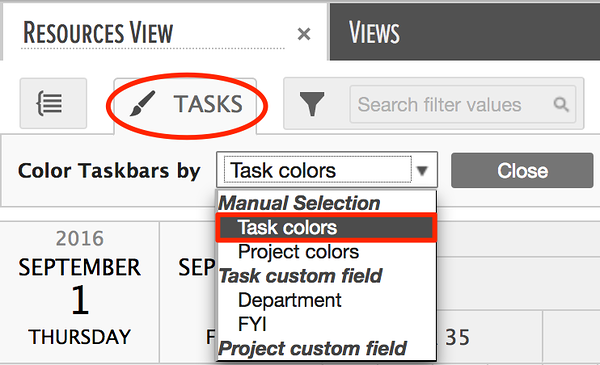The image size is (600, 365).
Task: Click the magnifier search icon
Action: point(561,104)
